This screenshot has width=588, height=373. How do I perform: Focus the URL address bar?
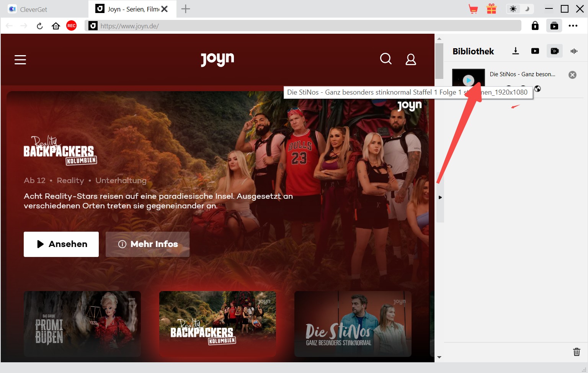pos(303,26)
